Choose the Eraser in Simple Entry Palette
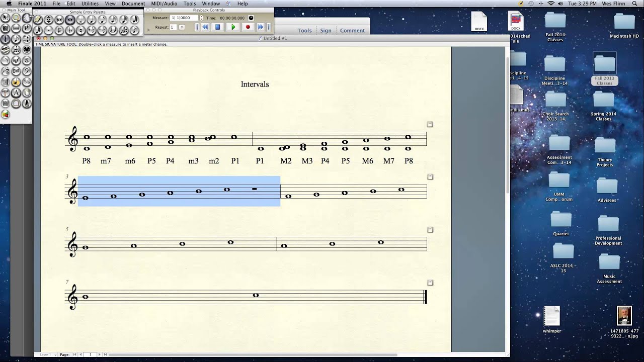Image resolution: width=644 pixels, height=362 pixels. tap(38, 20)
